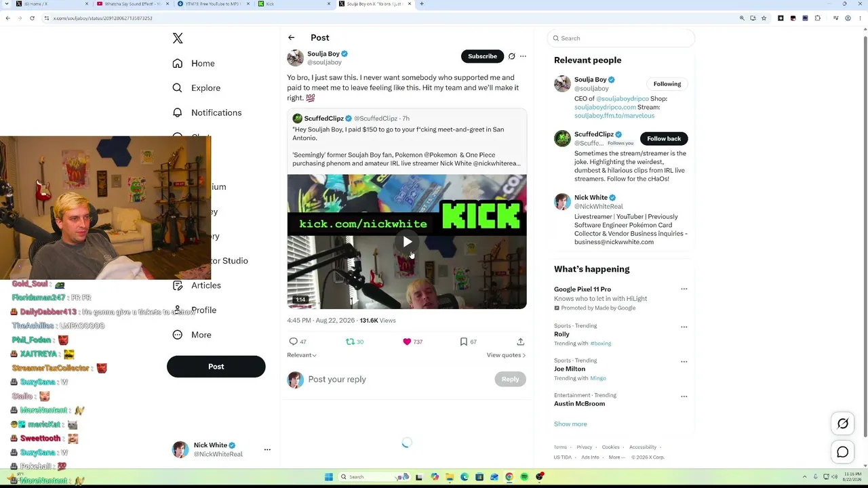
Task: Click the large Post button in the sidebar
Action: point(216,367)
